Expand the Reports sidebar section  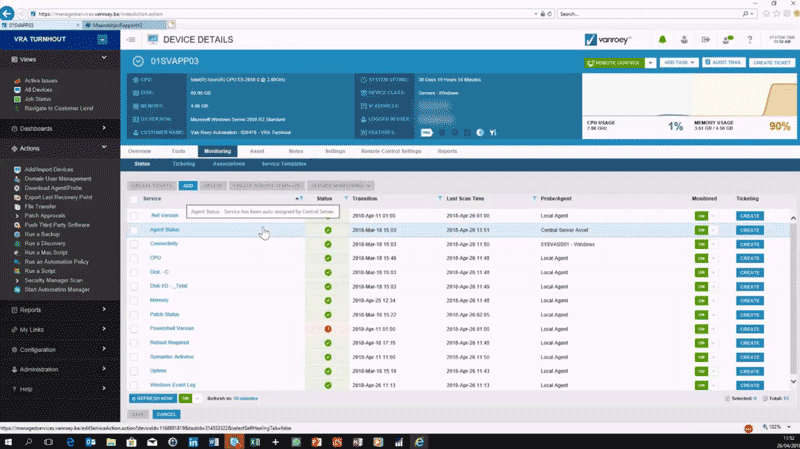[x=104, y=309]
